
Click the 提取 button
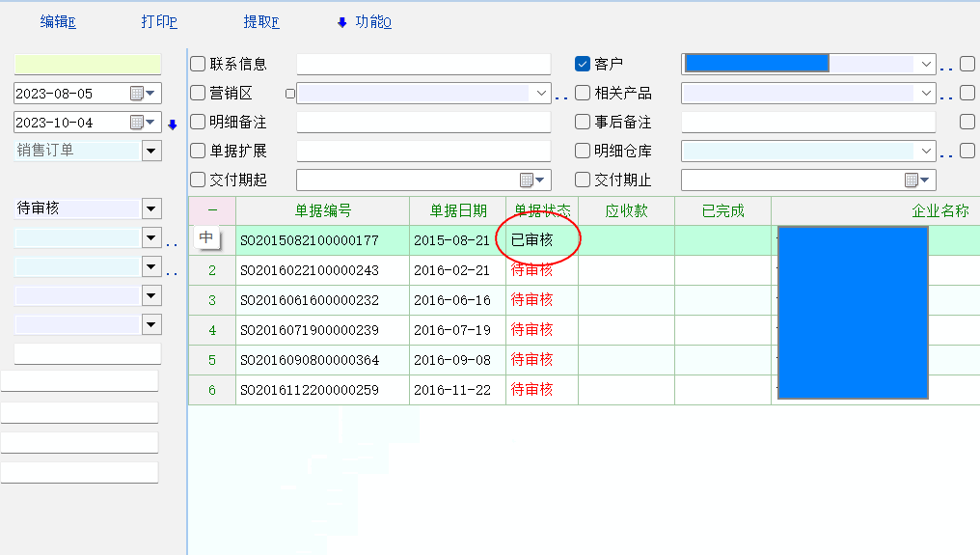pyautogui.click(x=261, y=22)
